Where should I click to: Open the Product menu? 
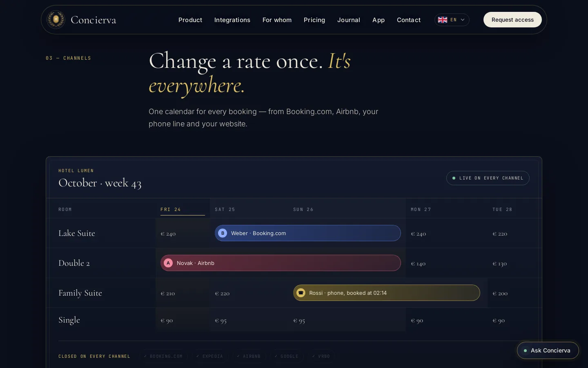pos(190,20)
